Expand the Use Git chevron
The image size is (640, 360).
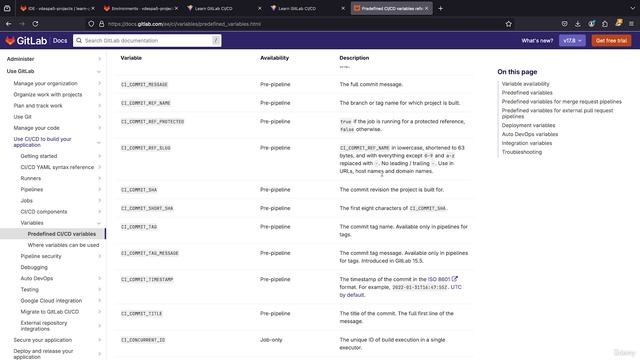point(99,117)
